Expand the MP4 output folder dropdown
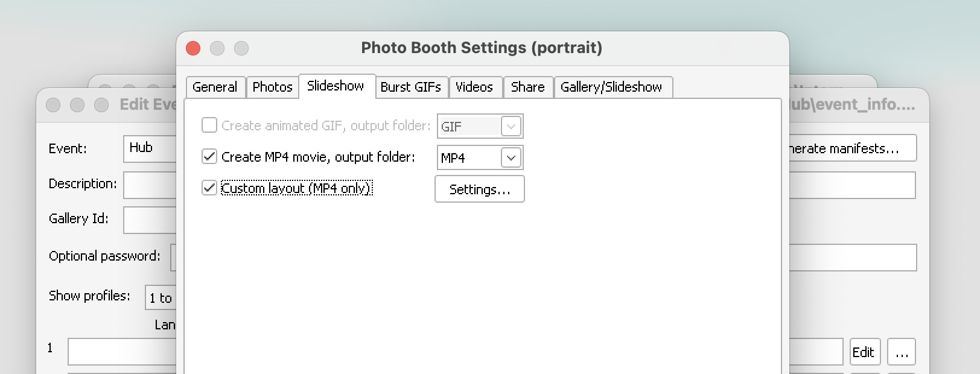Viewport: 980px width, 374px height. click(x=511, y=158)
